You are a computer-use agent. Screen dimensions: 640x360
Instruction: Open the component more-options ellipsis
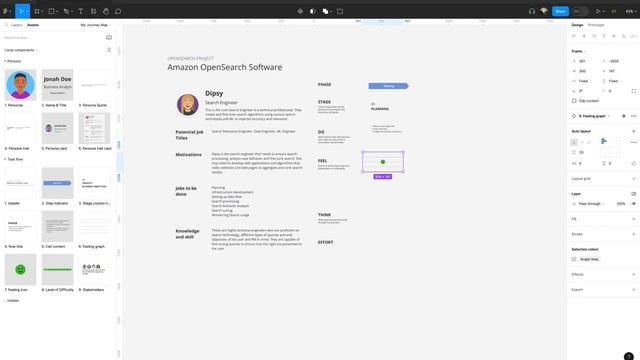pyautogui.click(x=633, y=116)
